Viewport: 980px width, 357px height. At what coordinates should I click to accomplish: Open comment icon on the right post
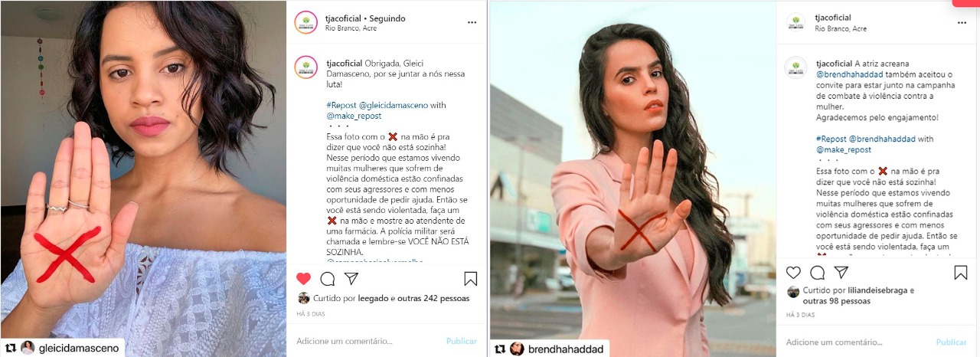[818, 272]
